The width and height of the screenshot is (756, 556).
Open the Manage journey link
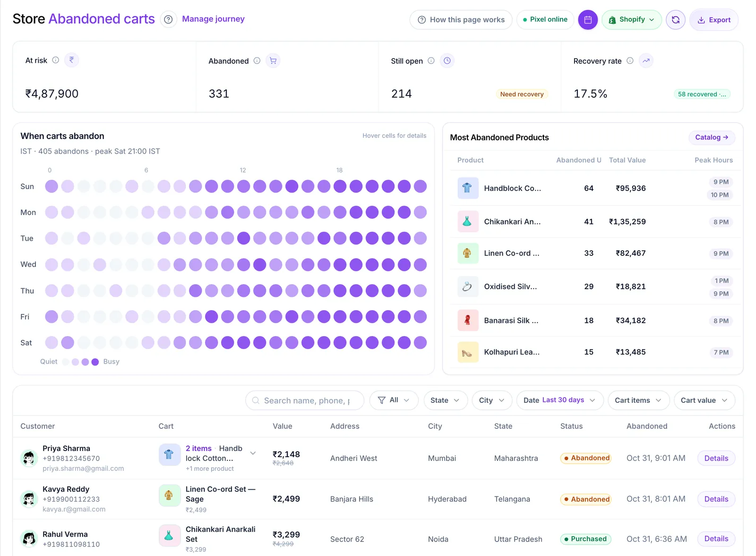(x=213, y=19)
